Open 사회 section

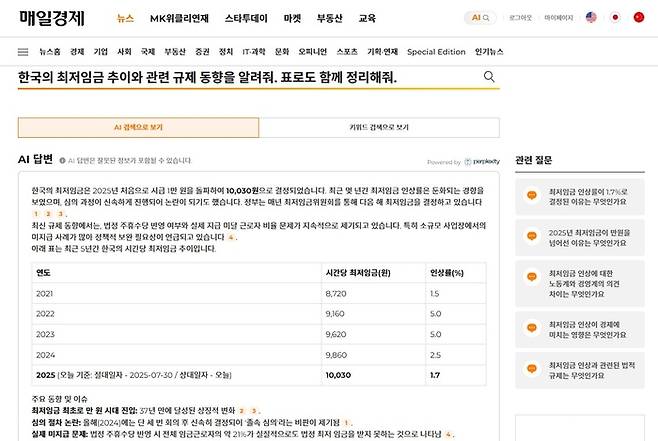124,52
